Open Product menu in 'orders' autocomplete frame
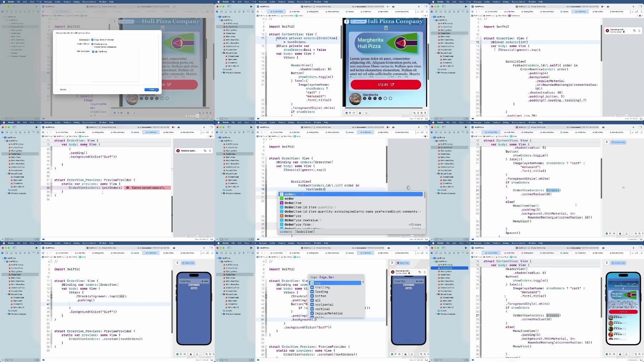Screen dimensions: 644x362 pyautogui.click(x=282, y=122)
